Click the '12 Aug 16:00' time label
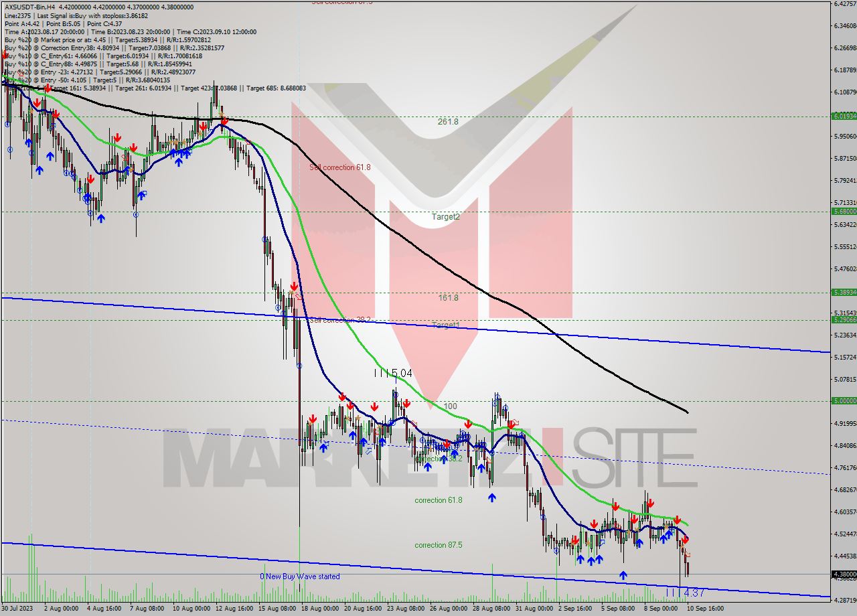Image resolution: width=857 pixels, height=616 pixels. (235, 609)
